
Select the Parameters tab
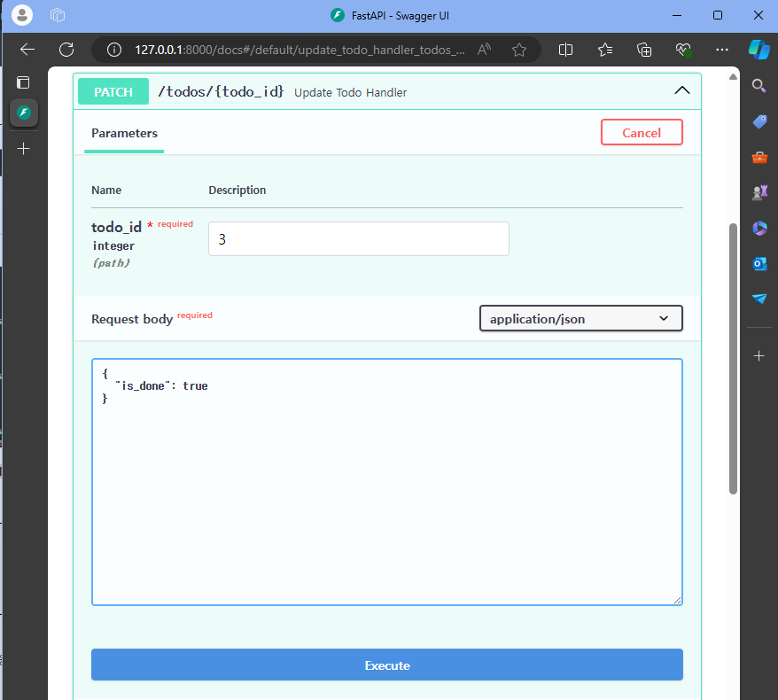click(124, 133)
